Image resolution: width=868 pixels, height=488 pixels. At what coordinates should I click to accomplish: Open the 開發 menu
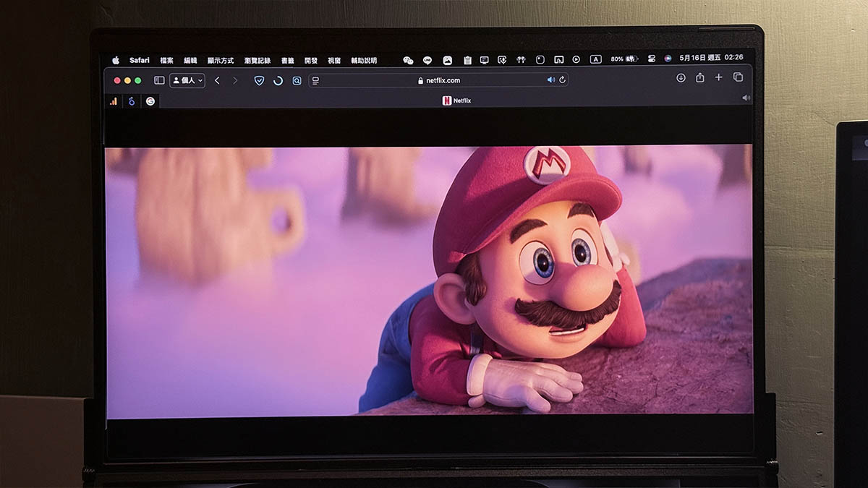[311, 61]
